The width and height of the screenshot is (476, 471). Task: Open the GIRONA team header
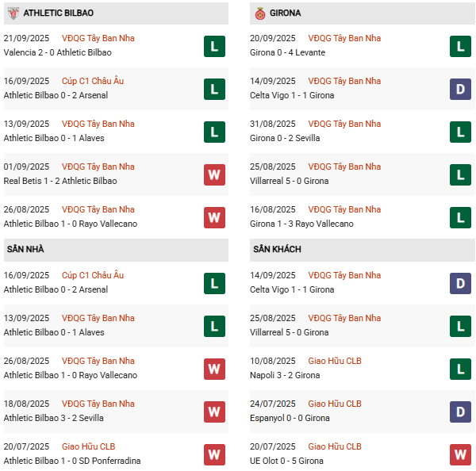[x=363, y=13]
